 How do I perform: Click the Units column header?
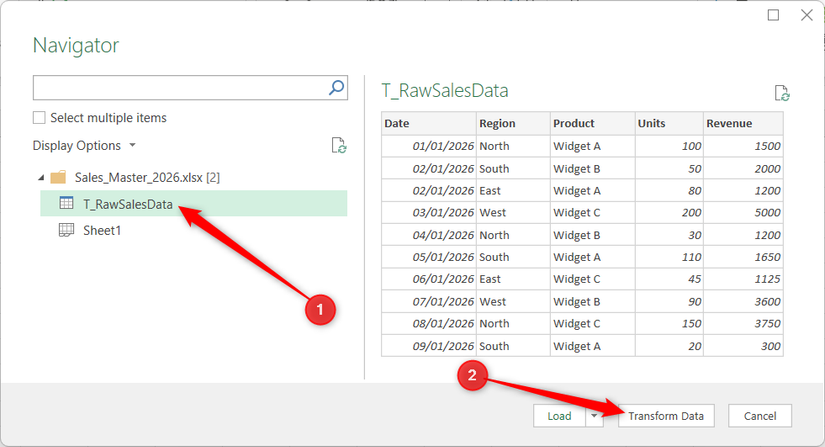coord(669,123)
